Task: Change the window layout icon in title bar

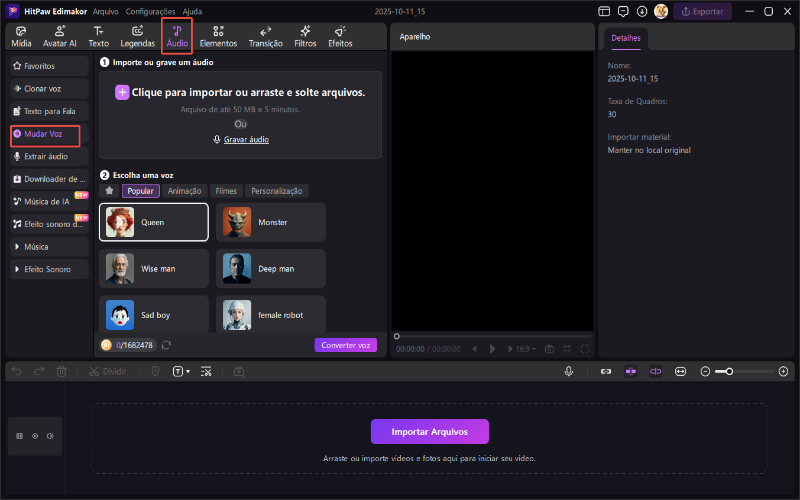Action: coord(604,11)
